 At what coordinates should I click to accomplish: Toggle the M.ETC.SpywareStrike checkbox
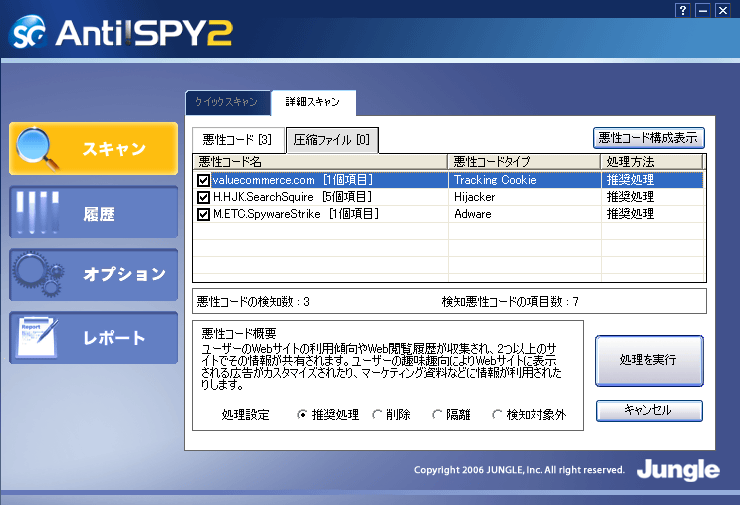[204, 214]
